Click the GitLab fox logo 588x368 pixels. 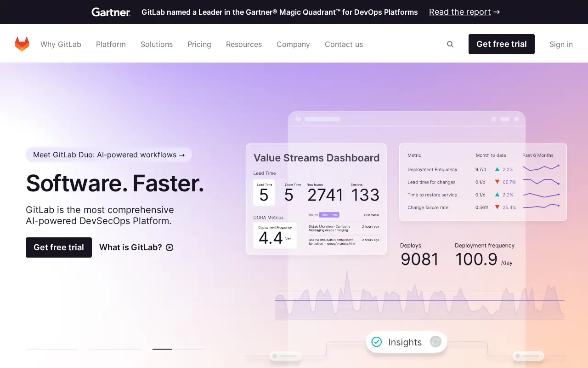coord(22,44)
